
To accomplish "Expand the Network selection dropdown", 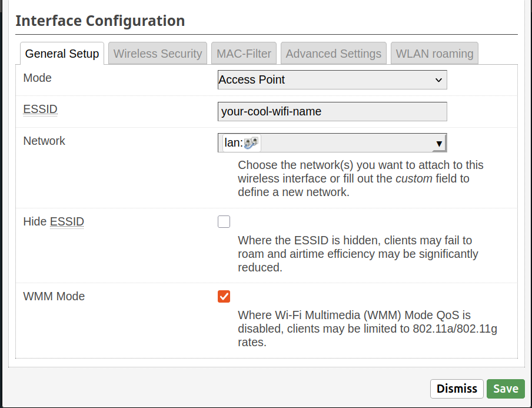I will point(332,142).
